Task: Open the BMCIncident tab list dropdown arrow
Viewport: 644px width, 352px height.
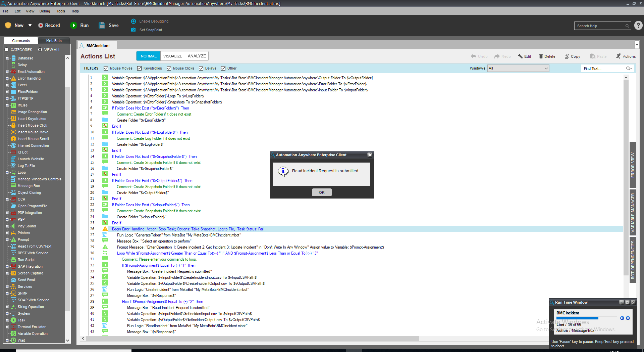Action: point(637,45)
